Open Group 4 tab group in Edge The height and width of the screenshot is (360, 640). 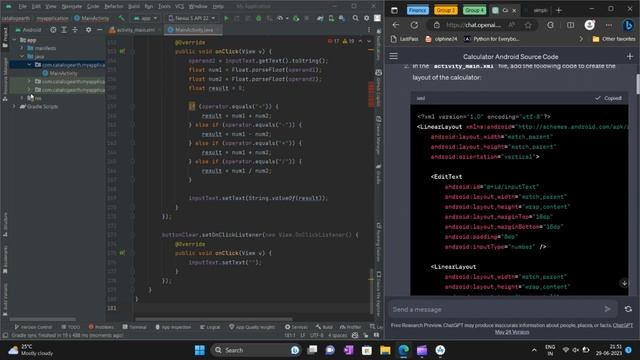(474, 10)
